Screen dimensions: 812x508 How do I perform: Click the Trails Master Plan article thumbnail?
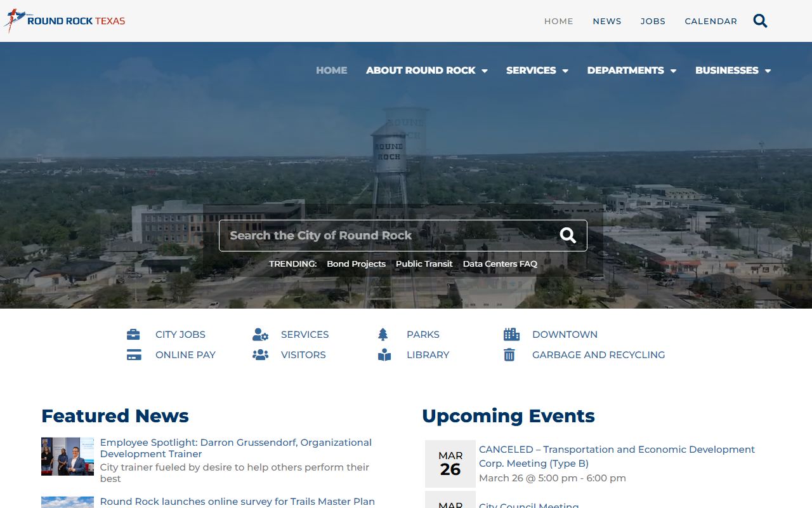pyautogui.click(x=67, y=502)
